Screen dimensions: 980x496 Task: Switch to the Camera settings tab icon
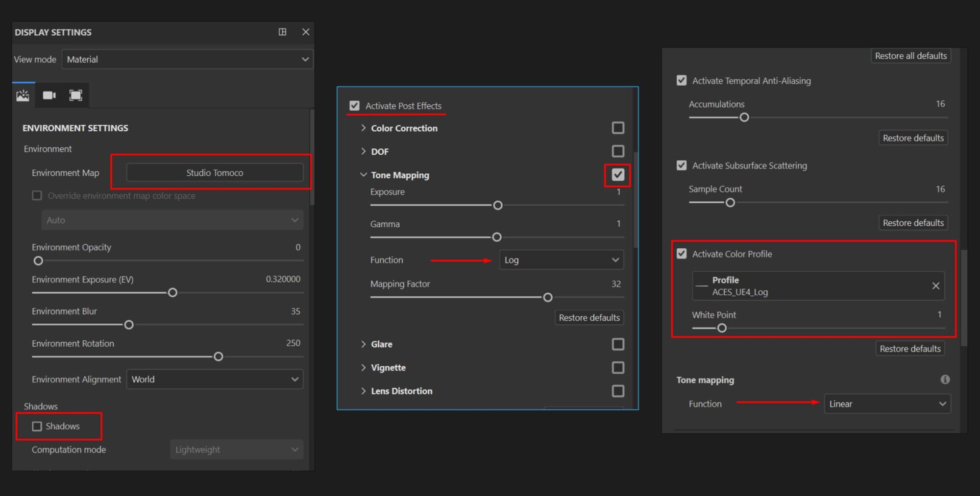[x=49, y=95]
